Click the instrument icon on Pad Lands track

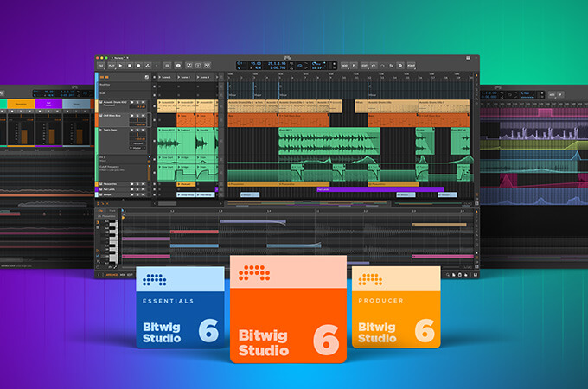pyautogui.click(x=101, y=189)
